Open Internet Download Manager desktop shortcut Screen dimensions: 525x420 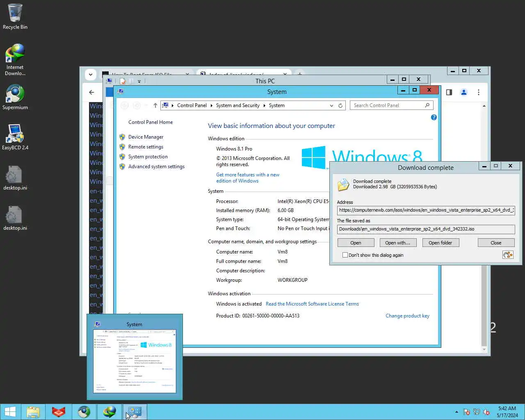coord(15,60)
